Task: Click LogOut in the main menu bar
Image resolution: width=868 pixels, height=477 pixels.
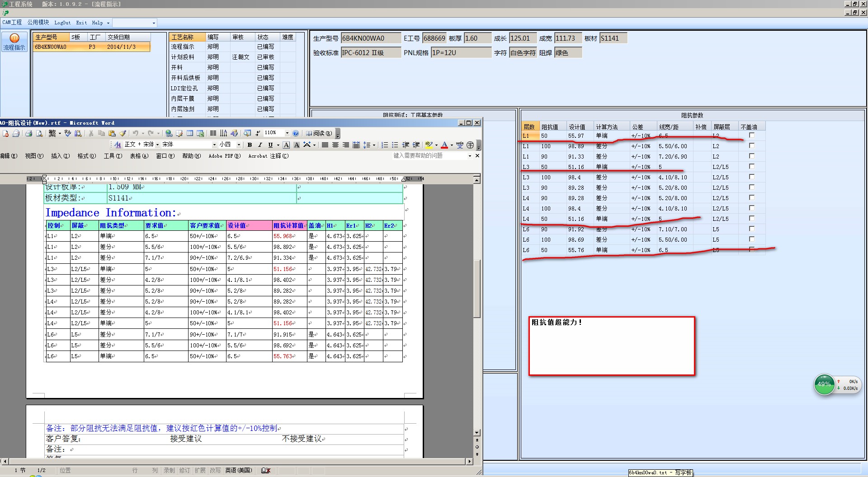Action: coord(62,23)
